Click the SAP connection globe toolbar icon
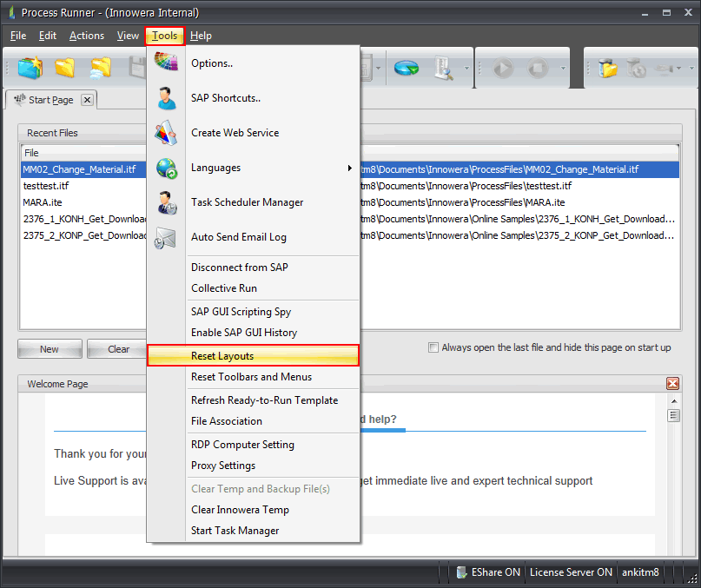The width and height of the screenshot is (701, 588). (x=406, y=66)
